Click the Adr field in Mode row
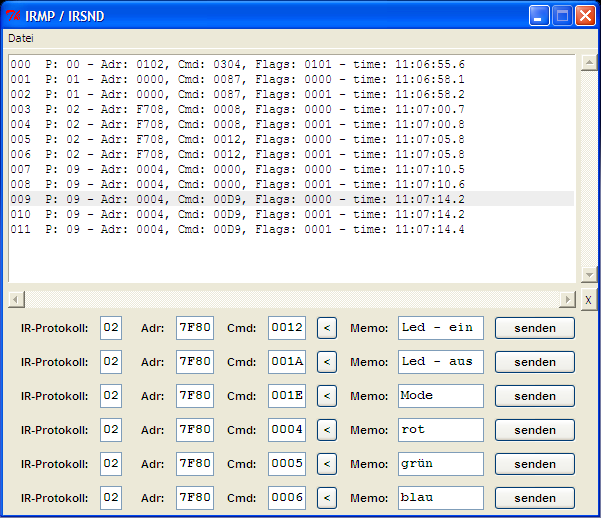Image resolution: width=601 pixels, height=518 pixels. point(195,396)
